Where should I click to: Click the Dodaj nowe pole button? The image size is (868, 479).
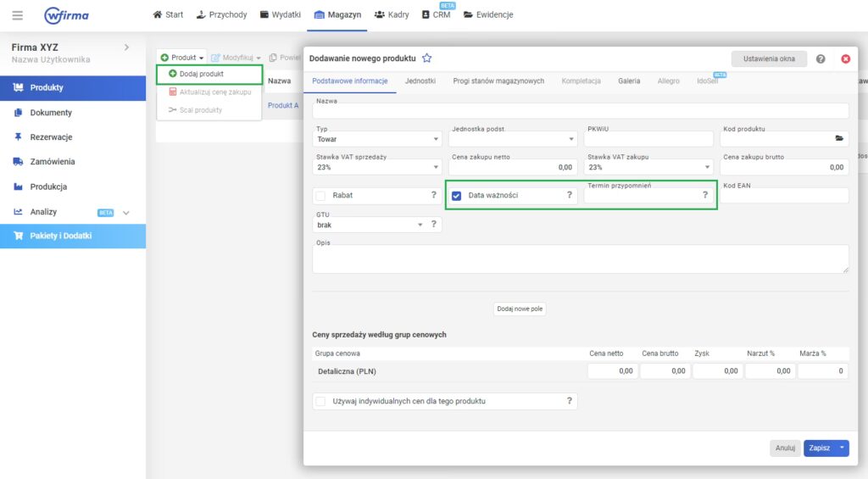click(x=520, y=309)
